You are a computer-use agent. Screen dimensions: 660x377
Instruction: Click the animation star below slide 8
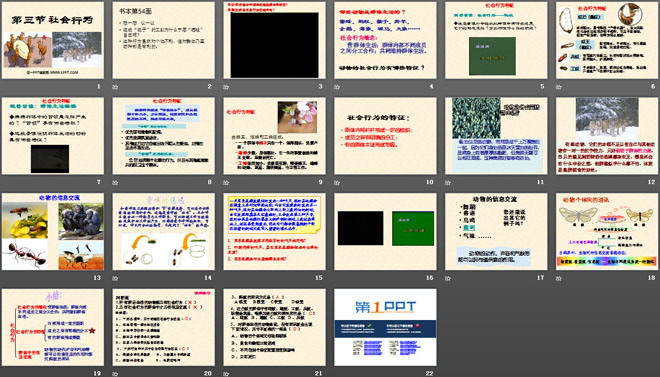point(115,183)
